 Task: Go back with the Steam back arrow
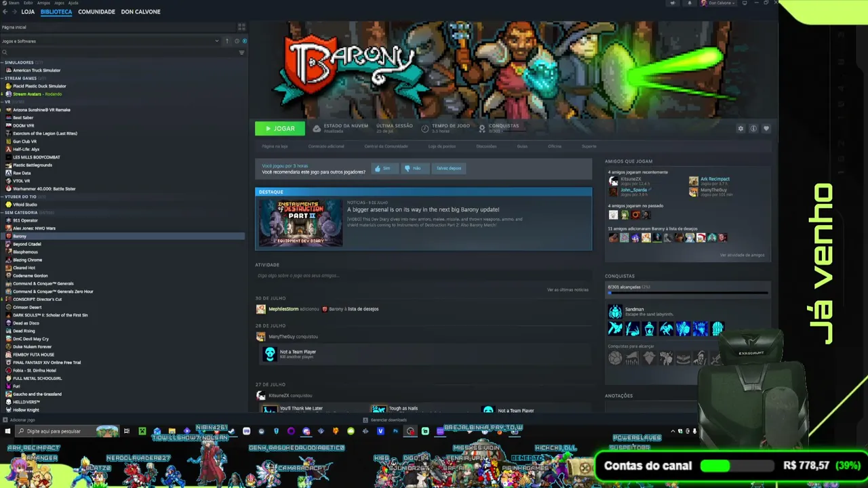tap(5, 12)
